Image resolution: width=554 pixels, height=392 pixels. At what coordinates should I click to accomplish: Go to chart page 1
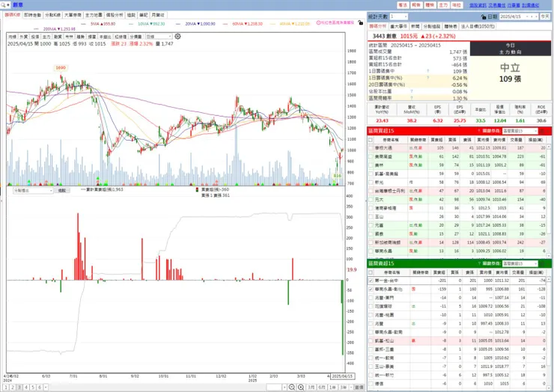6,388
